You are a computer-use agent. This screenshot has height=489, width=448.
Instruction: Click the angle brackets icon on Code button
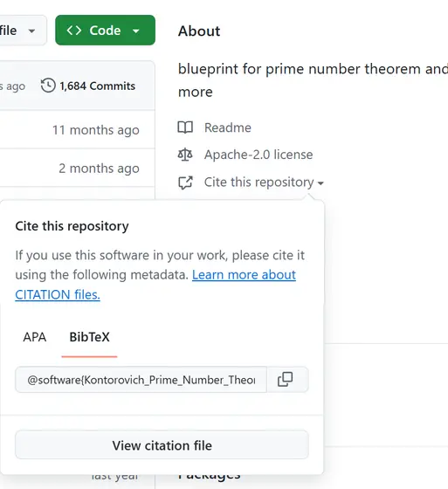[74, 31]
